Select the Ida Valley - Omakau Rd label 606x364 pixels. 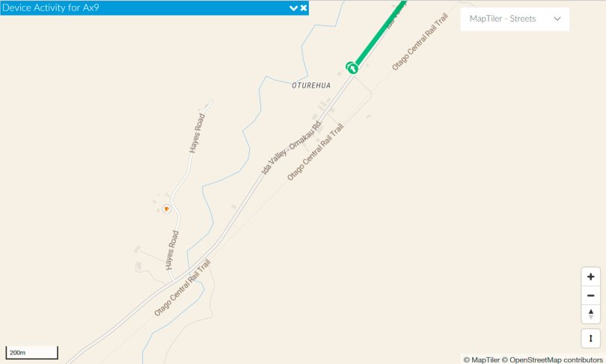292,148
